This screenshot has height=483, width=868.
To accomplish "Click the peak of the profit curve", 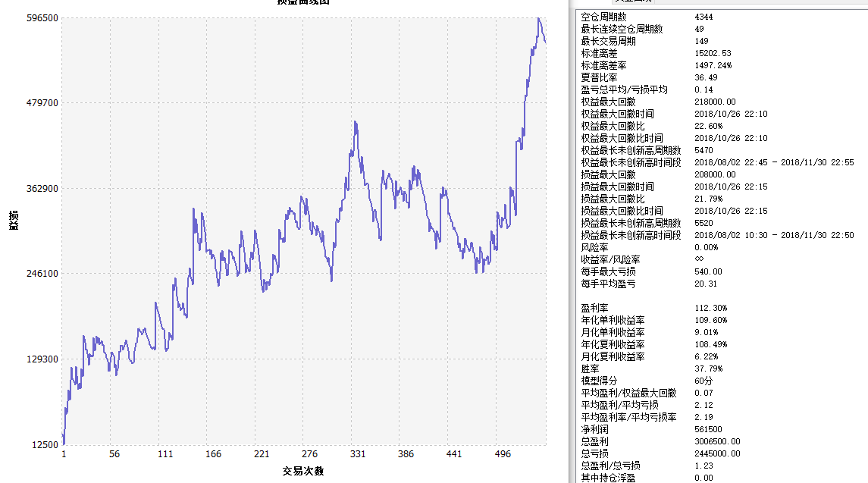I will pos(538,18).
